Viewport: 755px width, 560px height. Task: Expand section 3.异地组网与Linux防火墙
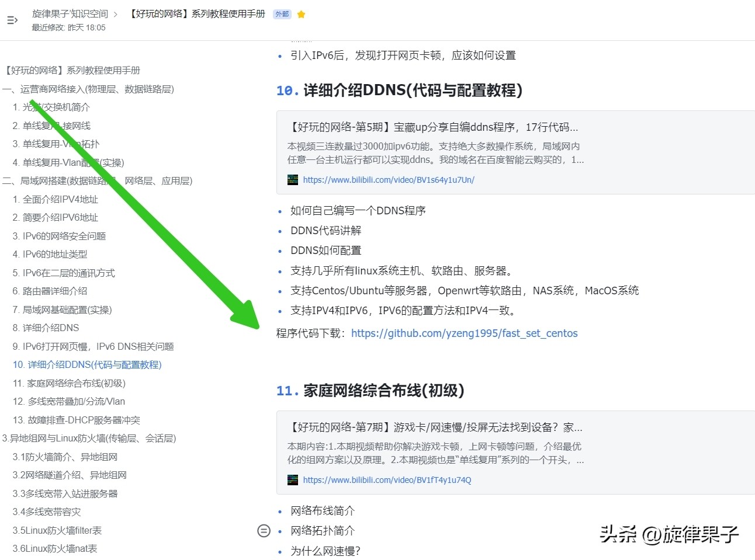88,438
